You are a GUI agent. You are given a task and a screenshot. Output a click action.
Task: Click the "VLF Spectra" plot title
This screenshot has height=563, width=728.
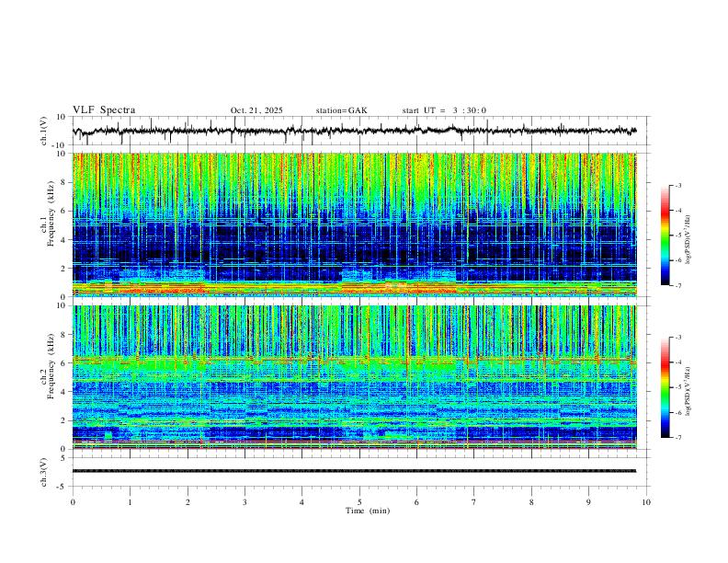coord(104,110)
